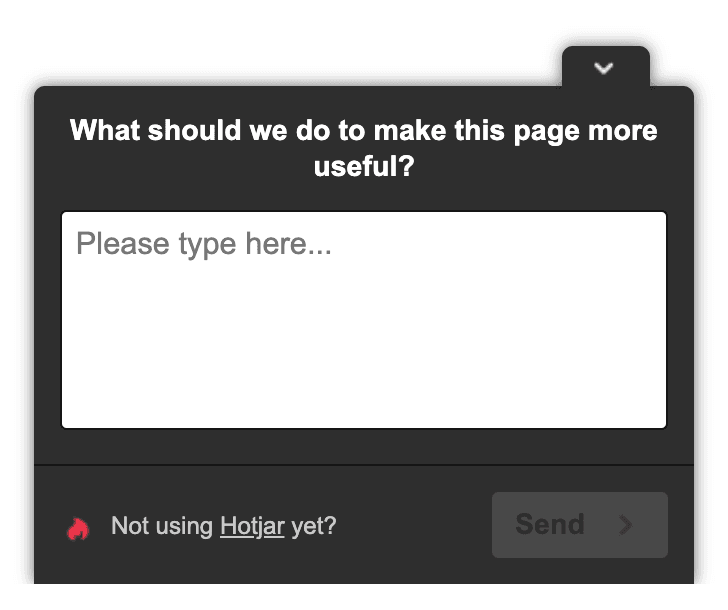Click the placeholder word 'here...'
728x610 pixels.
[288, 243]
